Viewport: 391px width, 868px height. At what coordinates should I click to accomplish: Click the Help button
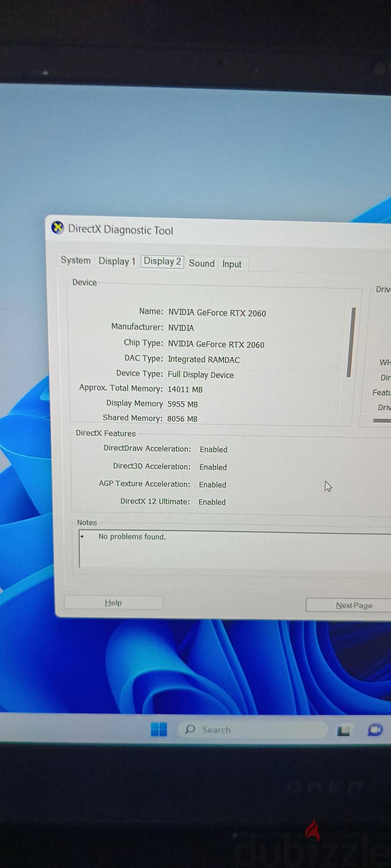tap(113, 602)
